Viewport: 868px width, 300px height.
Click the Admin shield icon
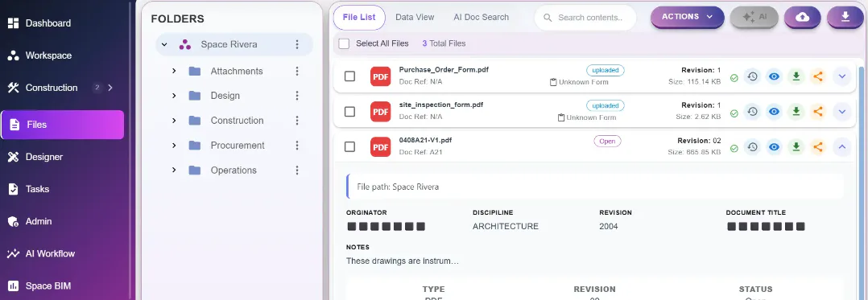[x=13, y=221]
